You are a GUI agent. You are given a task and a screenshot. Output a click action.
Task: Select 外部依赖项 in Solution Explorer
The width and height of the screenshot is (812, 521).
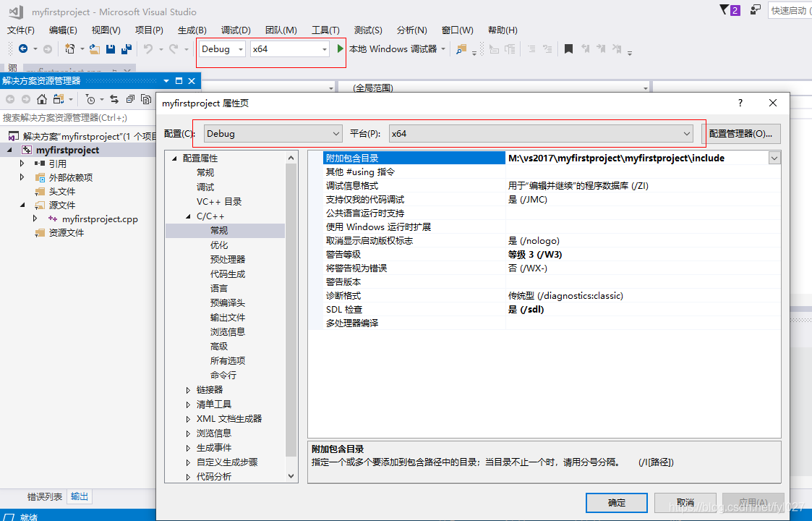click(x=71, y=177)
